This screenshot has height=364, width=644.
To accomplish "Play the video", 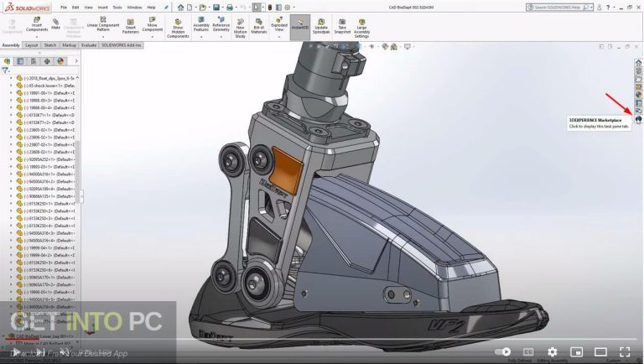I will pyautogui.click(x=15, y=352).
